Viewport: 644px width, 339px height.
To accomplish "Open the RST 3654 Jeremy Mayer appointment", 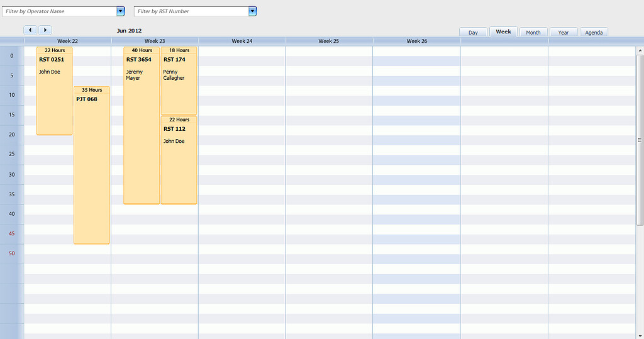I will [142, 125].
